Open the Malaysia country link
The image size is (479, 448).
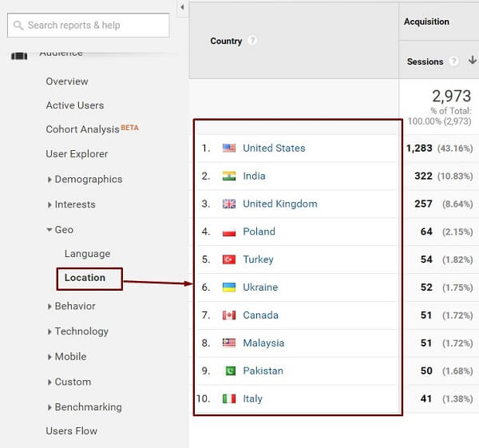(x=263, y=343)
